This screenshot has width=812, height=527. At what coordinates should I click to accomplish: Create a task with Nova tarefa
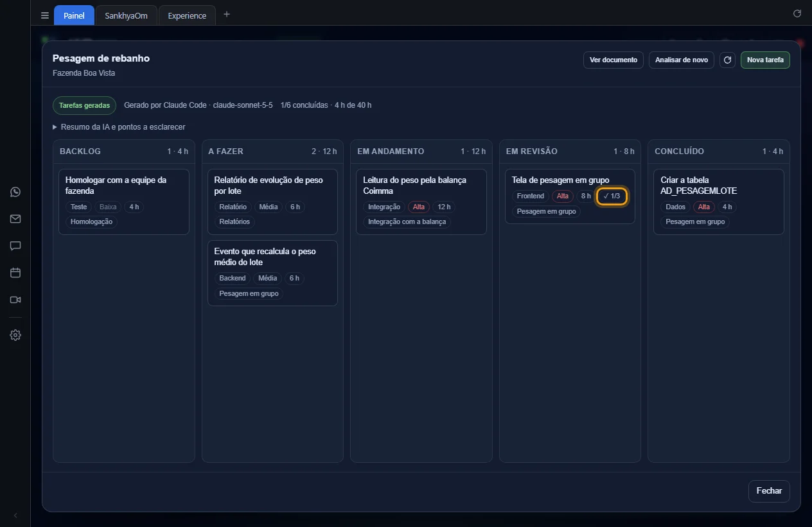pyautogui.click(x=765, y=60)
